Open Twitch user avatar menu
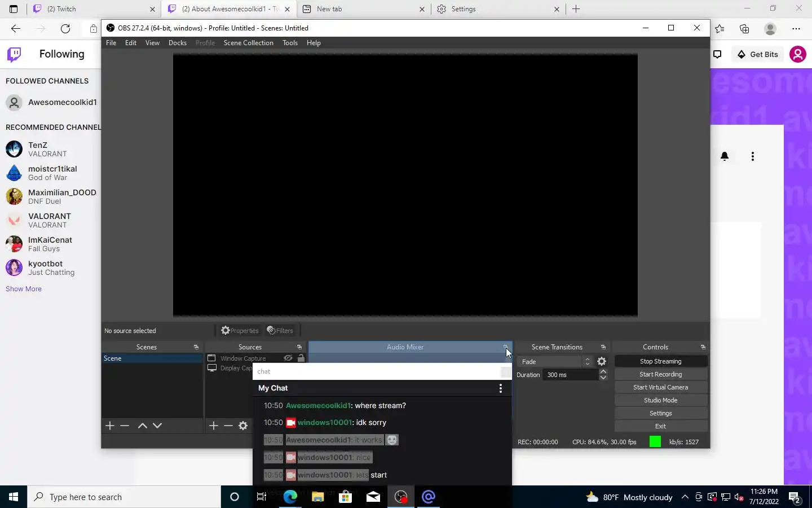Image resolution: width=812 pixels, height=508 pixels. [797, 54]
